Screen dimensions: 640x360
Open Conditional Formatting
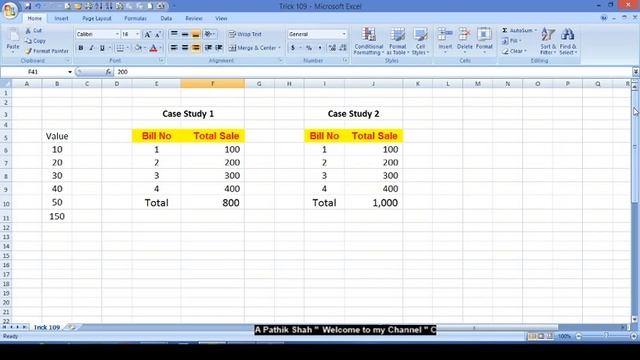tap(369, 41)
